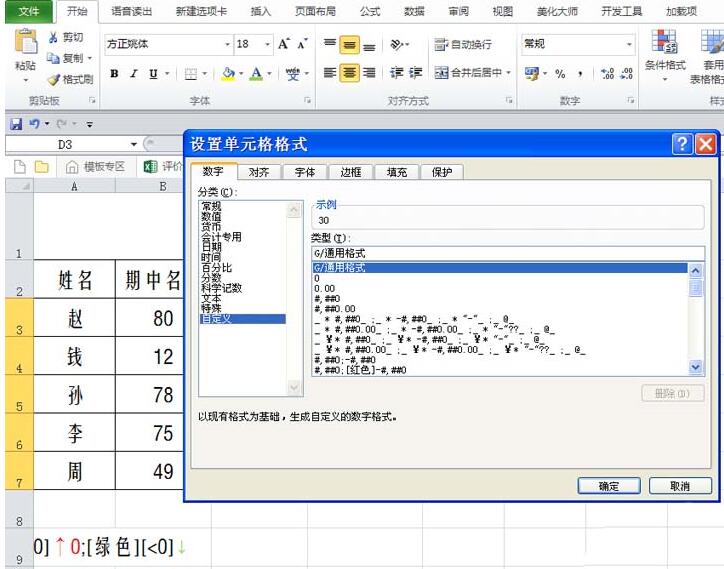724x569 pixels.
Task: Click the text orientation icon
Action: pos(397,44)
